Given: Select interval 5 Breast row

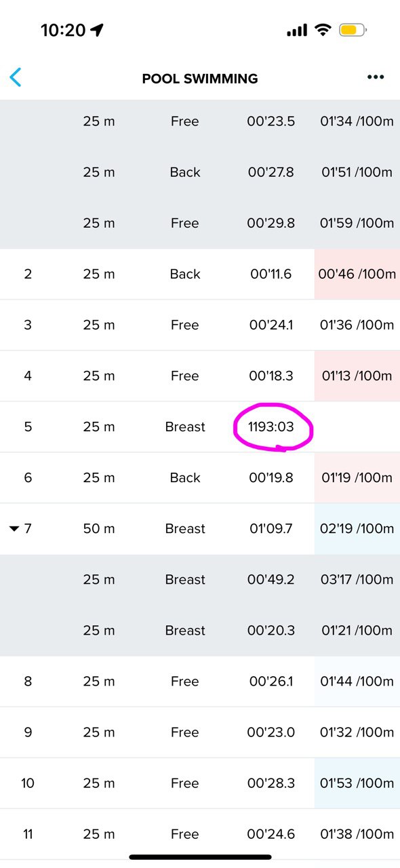Looking at the screenshot, I should click(200, 427).
